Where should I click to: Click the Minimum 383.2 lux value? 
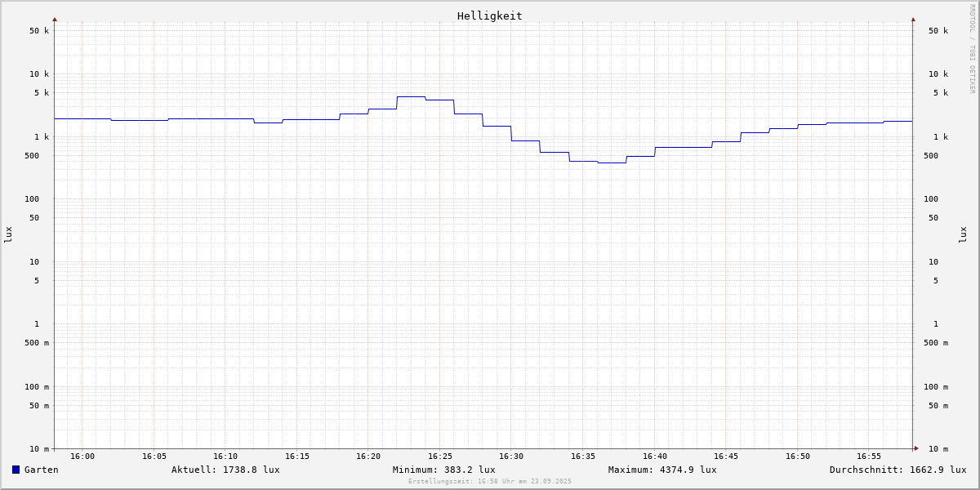point(443,470)
